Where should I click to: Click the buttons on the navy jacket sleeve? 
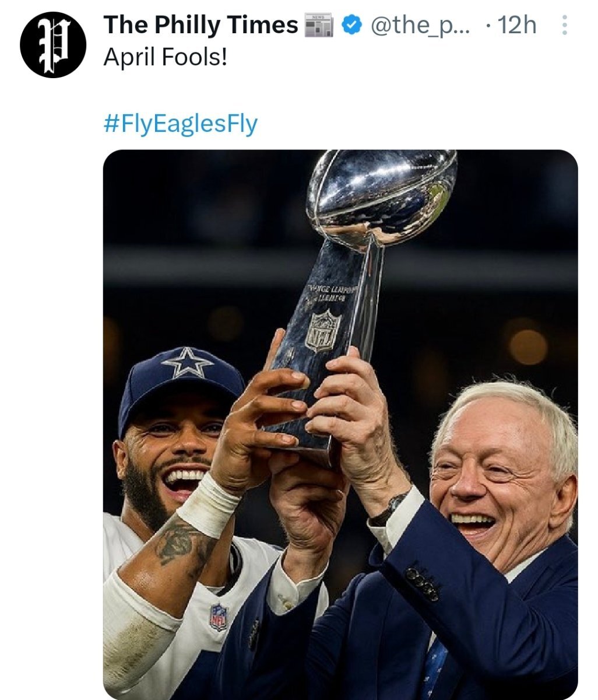tap(423, 582)
